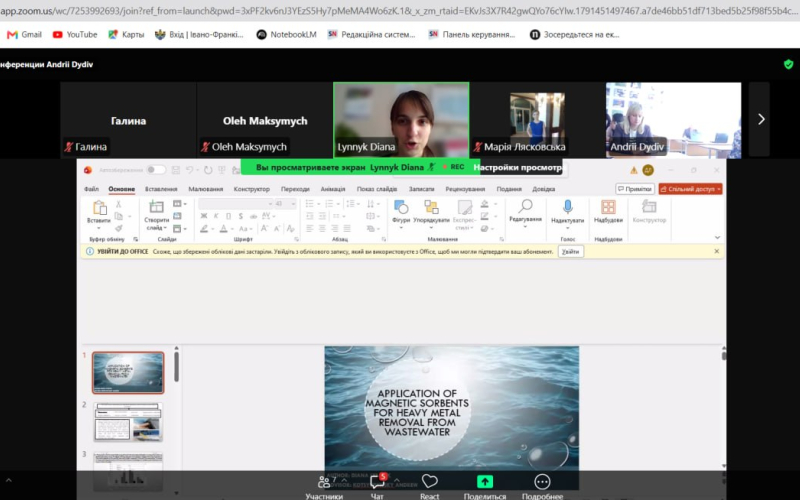Click the green Поделиться share screen icon
This screenshot has width=800, height=500.
pos(485,481)
